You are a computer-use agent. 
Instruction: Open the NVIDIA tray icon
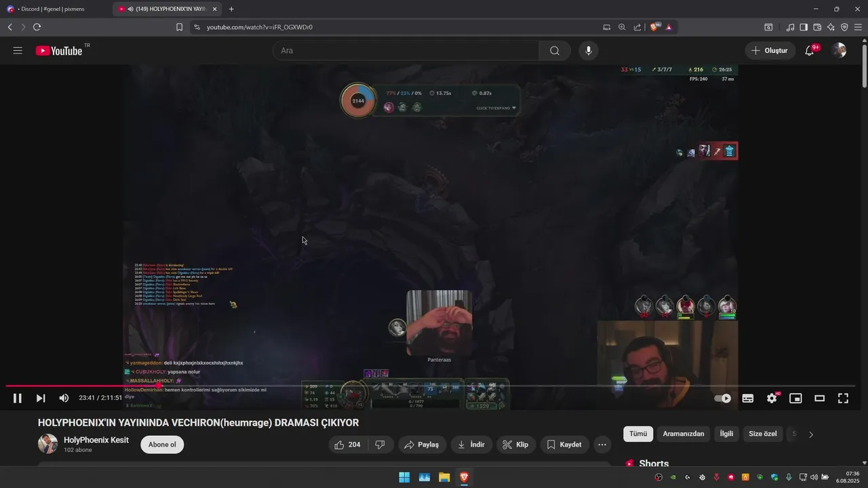673,477
